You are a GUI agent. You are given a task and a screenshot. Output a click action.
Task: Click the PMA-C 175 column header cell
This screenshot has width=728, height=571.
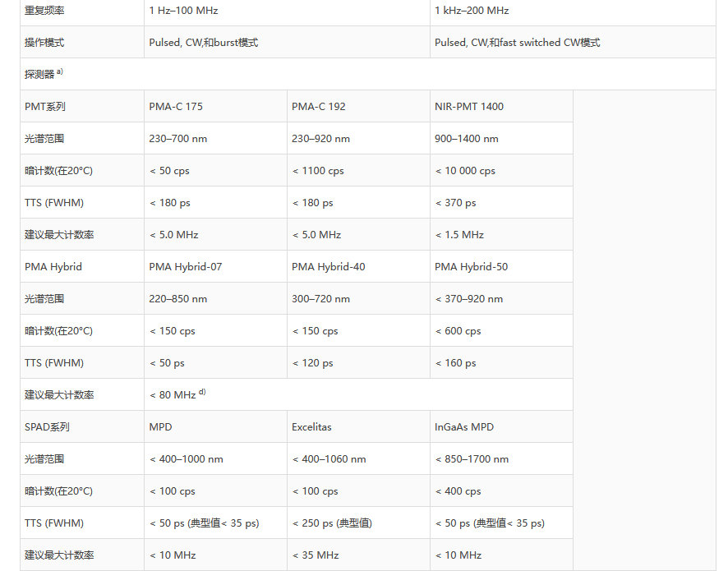pos(176,107)
